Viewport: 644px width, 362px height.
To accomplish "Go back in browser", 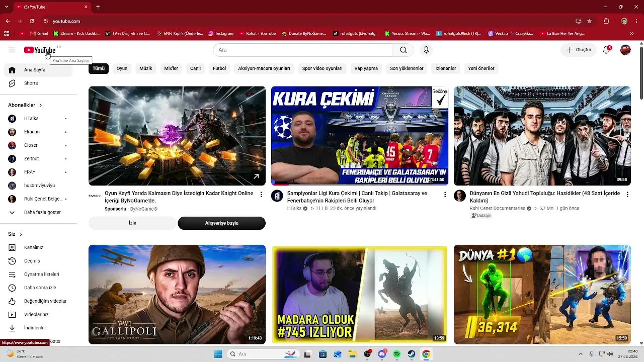I will pos(8,21).
